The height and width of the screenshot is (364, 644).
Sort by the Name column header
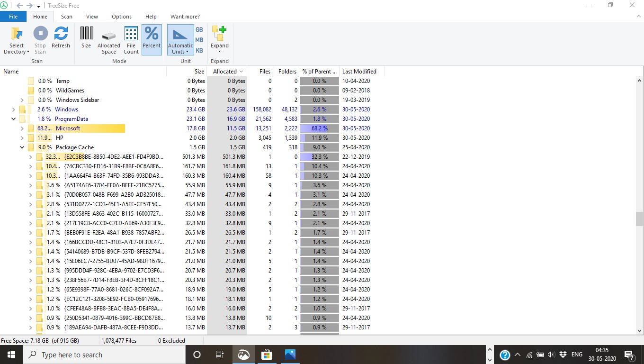point(83,72)
